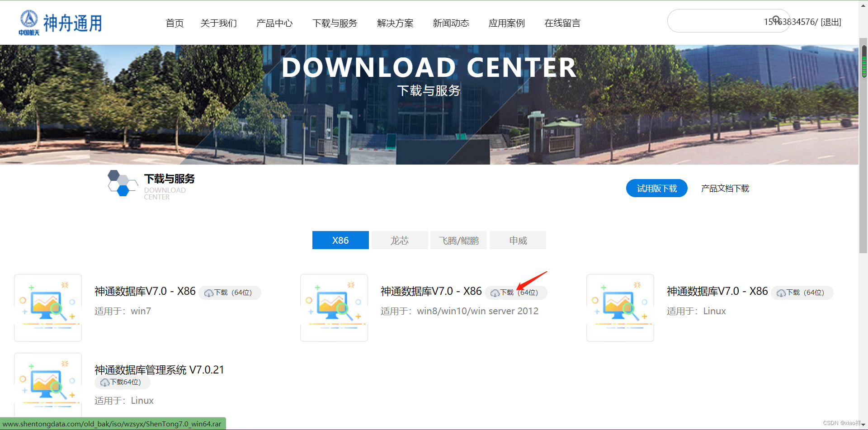The width and height of the screenshot is (868, 430).
Task: Click the title 神通数据库管理系统 V7.0.21
Action: pyautogui.click(x=159, y=370)
